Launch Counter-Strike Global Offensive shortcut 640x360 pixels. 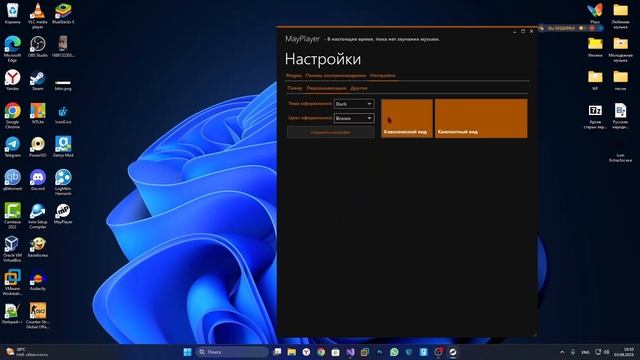click(38, 316)
